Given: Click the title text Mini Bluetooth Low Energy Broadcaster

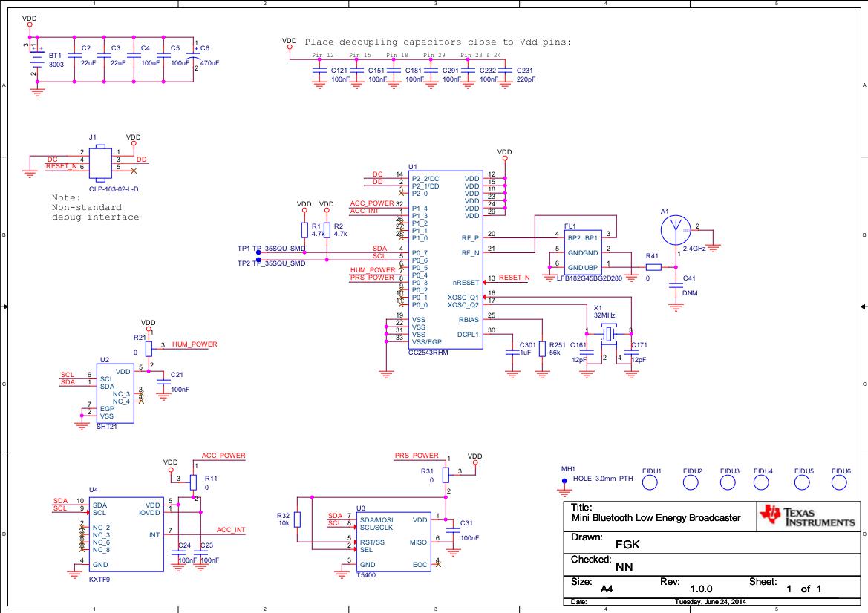Looking at the screenshot, I should pos(656,517).
